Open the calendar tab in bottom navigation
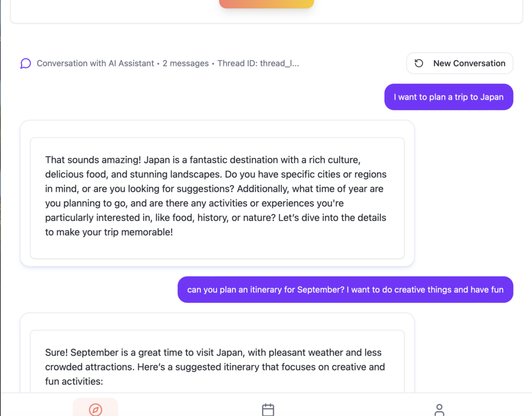Image resolution: width=532 pixels, height=416 pixels. pos(268,409)
